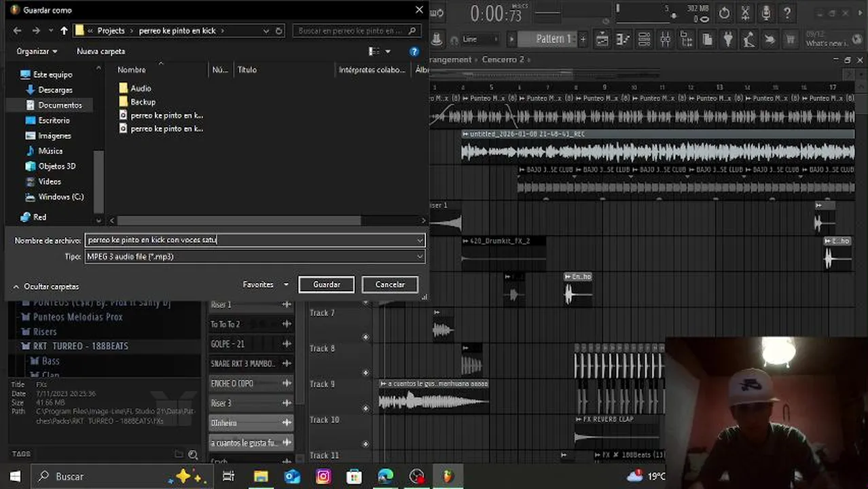
Task: Select the Audio folder in file list
Action: (x=141, y=88)
